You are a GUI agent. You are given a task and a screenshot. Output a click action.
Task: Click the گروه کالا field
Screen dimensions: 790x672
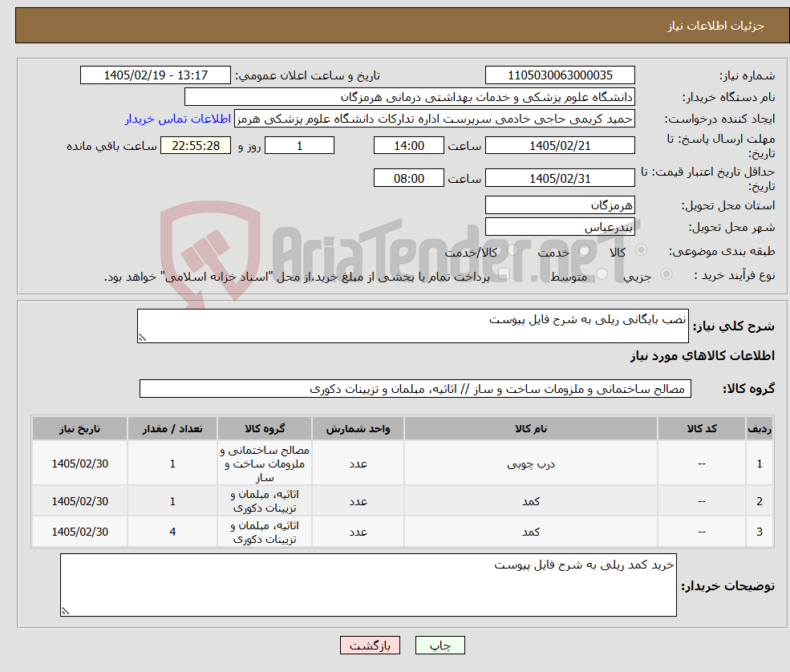point(415,388)
